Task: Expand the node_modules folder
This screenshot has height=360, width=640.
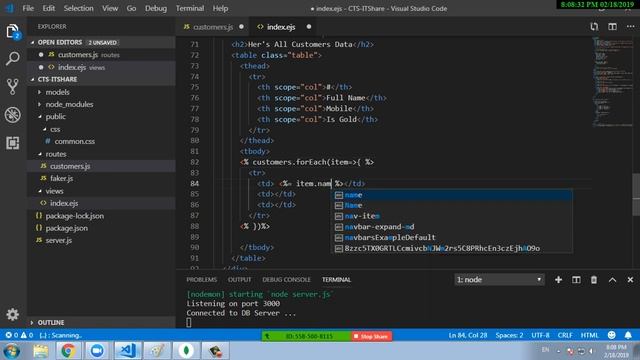Action: coord(102,104)
